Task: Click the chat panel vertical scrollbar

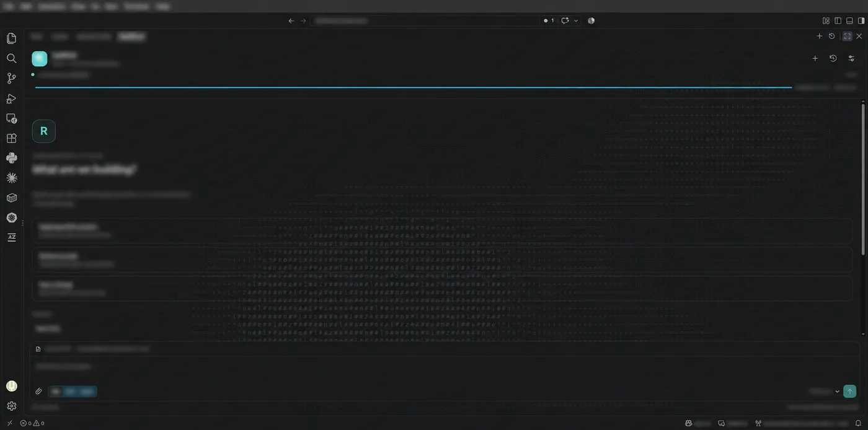Action: coord(863,178)
